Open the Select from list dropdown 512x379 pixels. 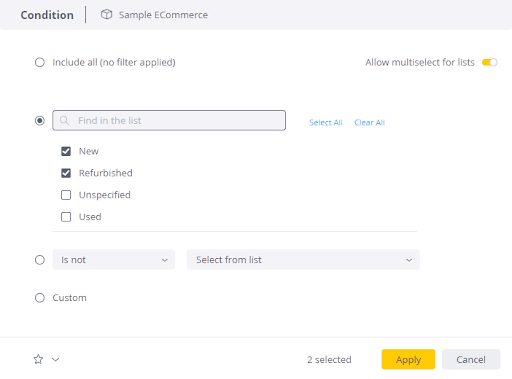click(x=303, y=260)
